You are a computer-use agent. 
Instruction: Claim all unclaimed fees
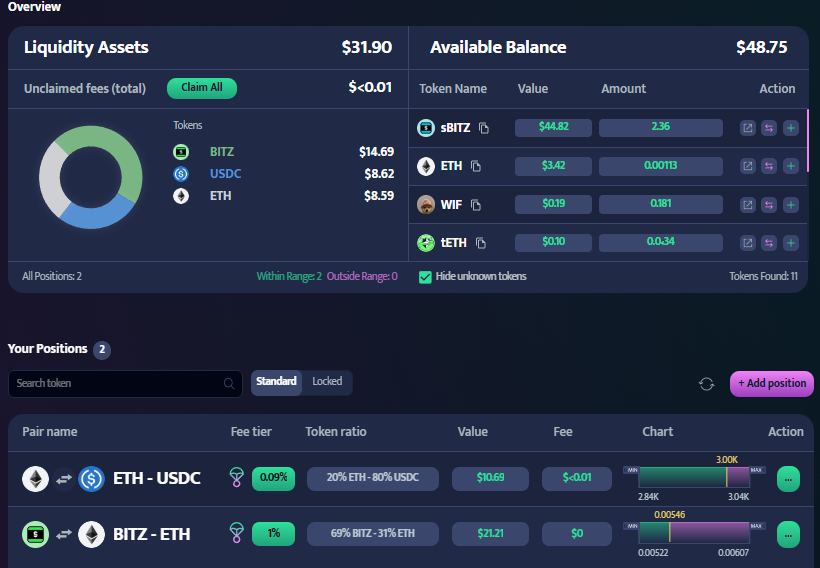tap(202, 88)
